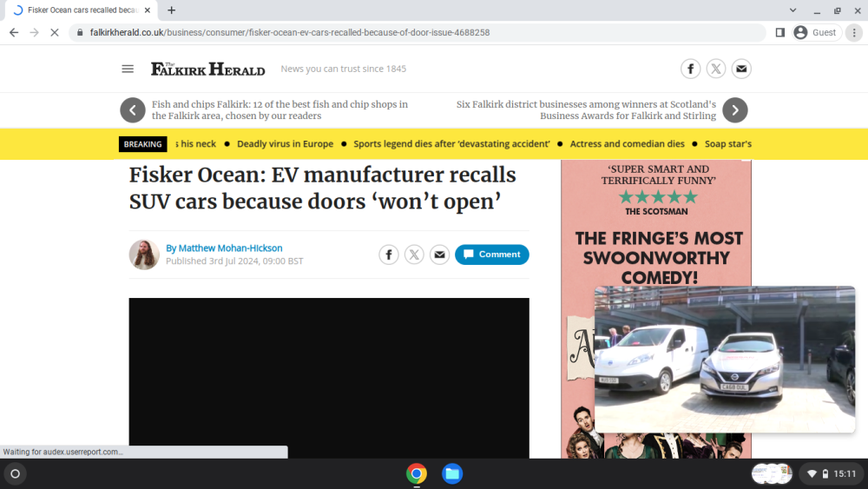Image resolution: width=868 pixels, height=489 pixels.
Task: Open the hamburger menu beside Falkirk Herald logo
Action: [128, 69]
